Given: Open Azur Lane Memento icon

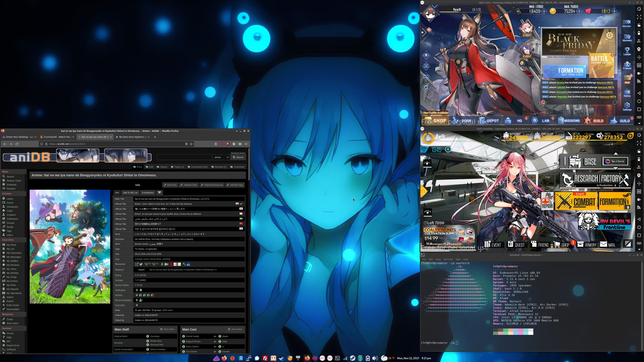Looking at the screenshot, I should (x=627, y=37).
